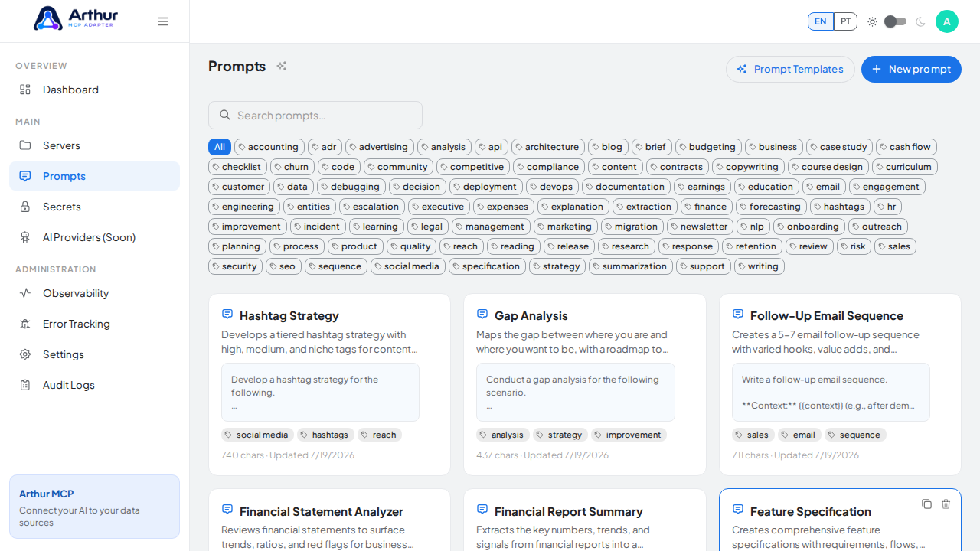View Audit Logs
980x551 pixels.
point(94,385)
